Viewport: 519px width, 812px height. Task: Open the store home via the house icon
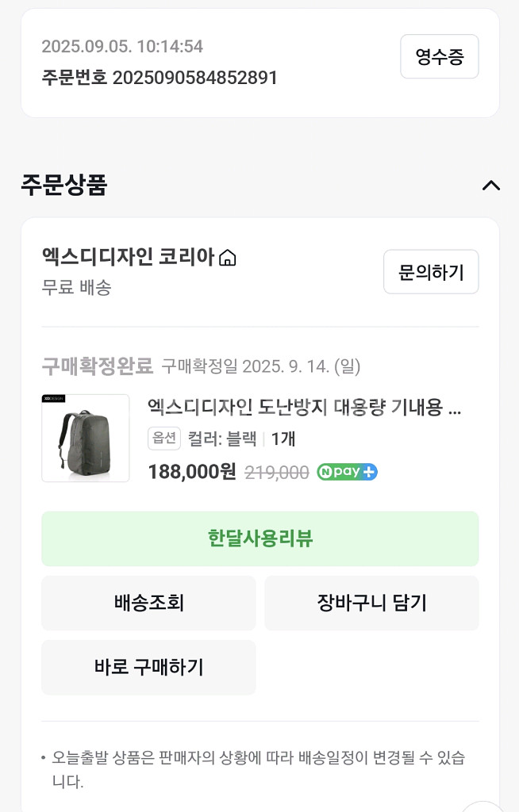228,258
